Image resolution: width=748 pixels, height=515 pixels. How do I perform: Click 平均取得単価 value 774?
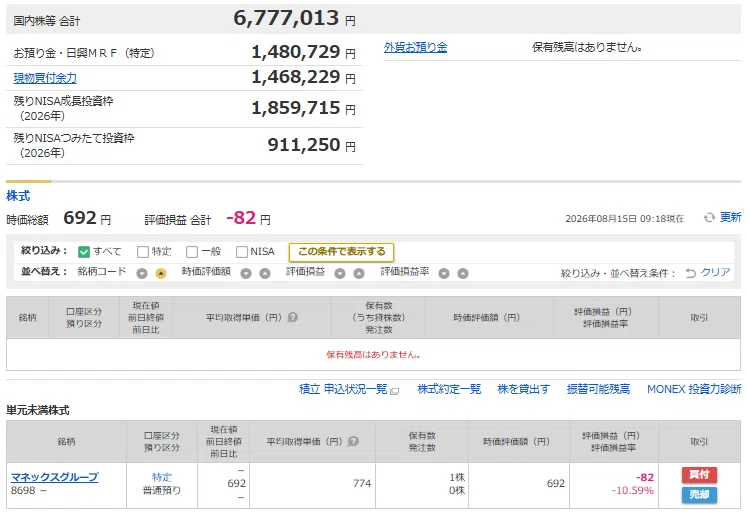pos(362,484)
